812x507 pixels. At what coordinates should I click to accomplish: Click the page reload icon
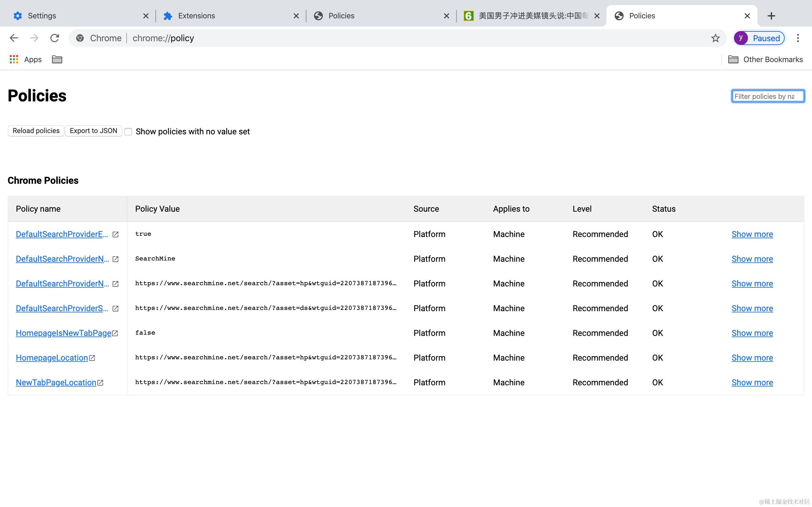[x=55, y=38]
